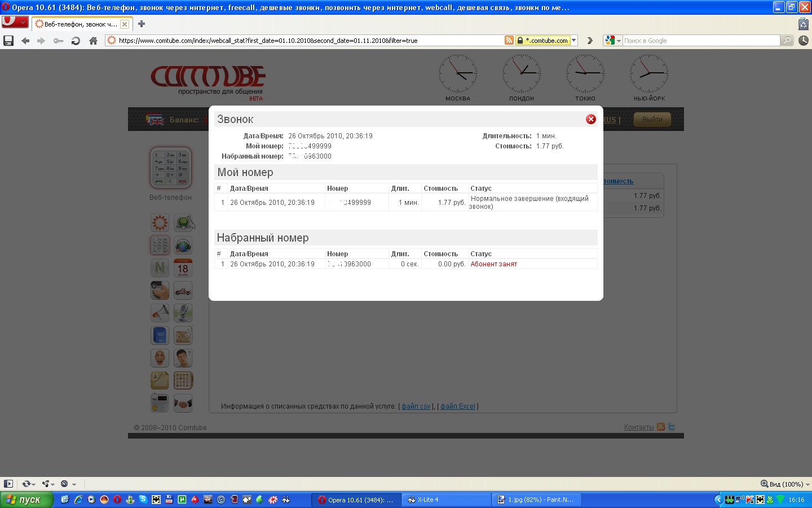Open the calendar 18 sidebar icon
Image resolution: width=812 pixels, height=508 pixels.
point(183,268)
